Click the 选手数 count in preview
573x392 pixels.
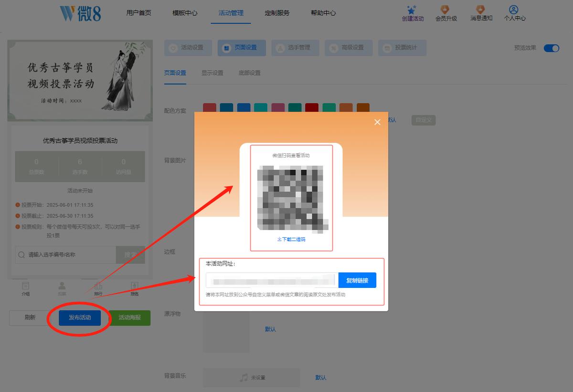(80, 167)
